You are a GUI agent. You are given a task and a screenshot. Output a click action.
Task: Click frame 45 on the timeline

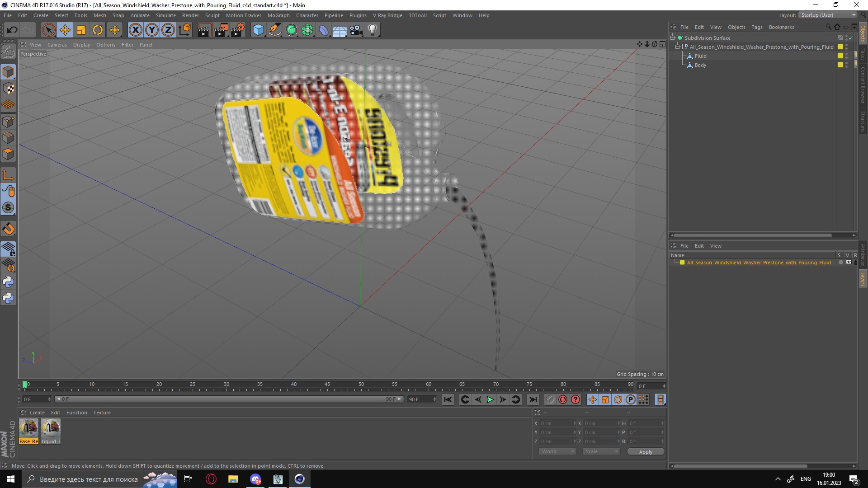tap(327, 385)
